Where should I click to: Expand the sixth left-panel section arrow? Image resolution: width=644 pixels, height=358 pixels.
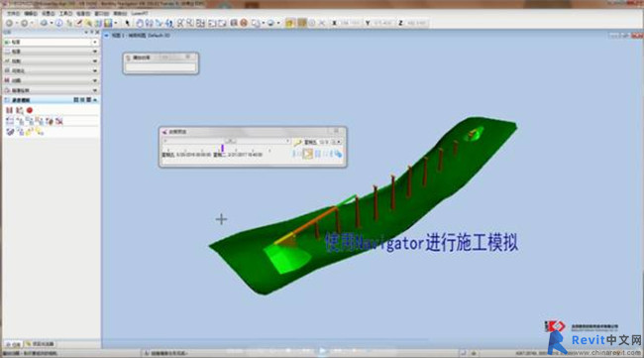[x=95, y=90]
